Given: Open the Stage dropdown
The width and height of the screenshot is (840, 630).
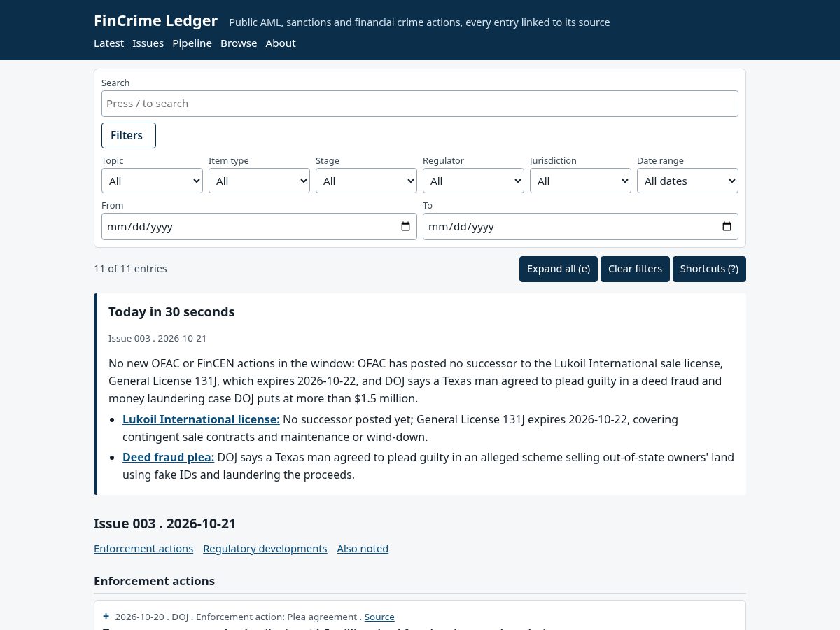Looking at the screenshot, I should point(366,181).
